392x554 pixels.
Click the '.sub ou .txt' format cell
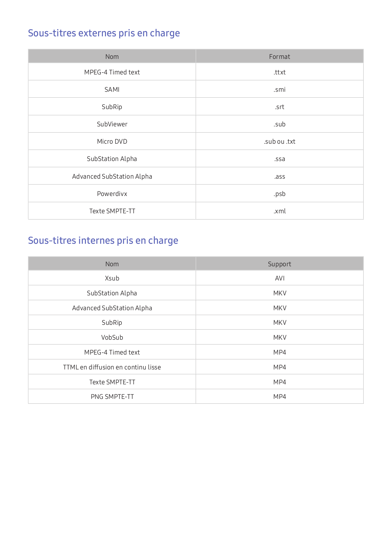pos(279,141)
